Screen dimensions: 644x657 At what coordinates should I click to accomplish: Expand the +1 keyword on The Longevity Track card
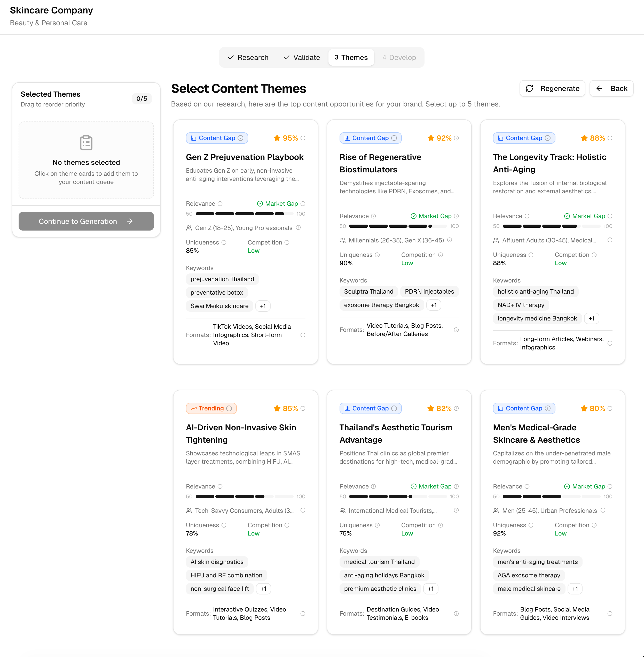592,318
